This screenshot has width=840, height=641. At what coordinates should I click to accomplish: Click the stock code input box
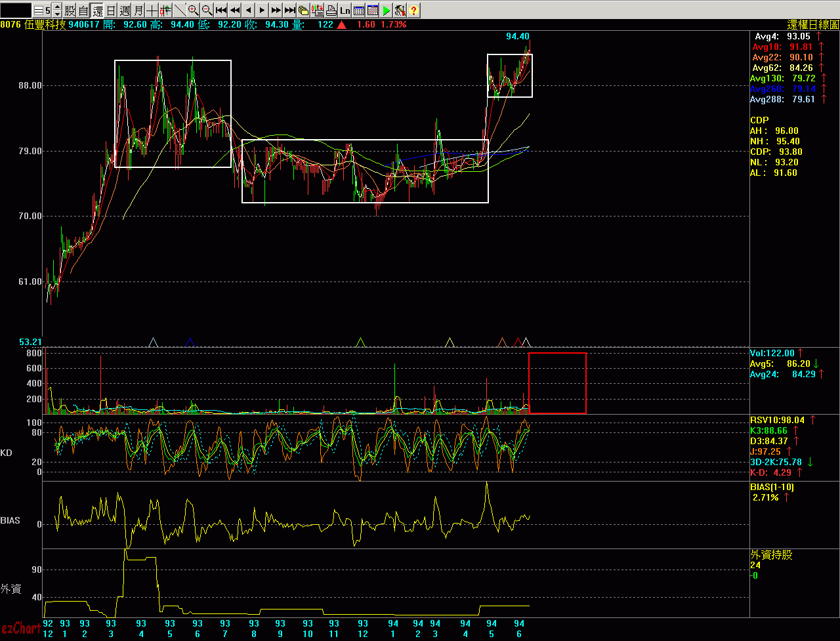coord(16,10)
